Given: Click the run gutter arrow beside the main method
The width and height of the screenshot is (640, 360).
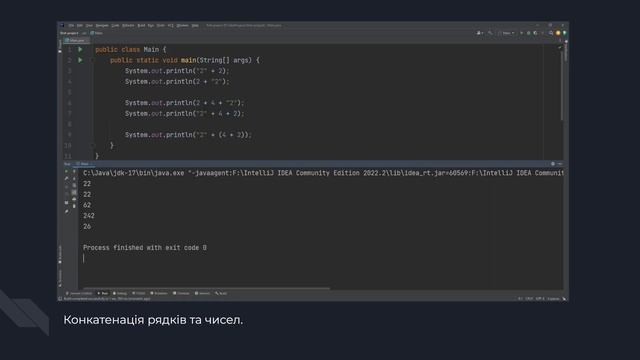Looking at the screenshot, I should coord(80,60).
